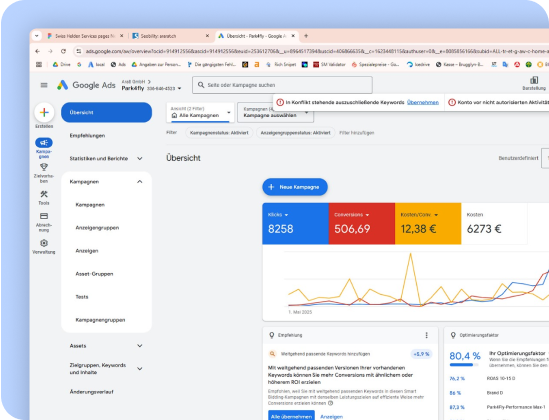Select the blue Klicks metric tile
549x420 pixels.
pos(296,223)
